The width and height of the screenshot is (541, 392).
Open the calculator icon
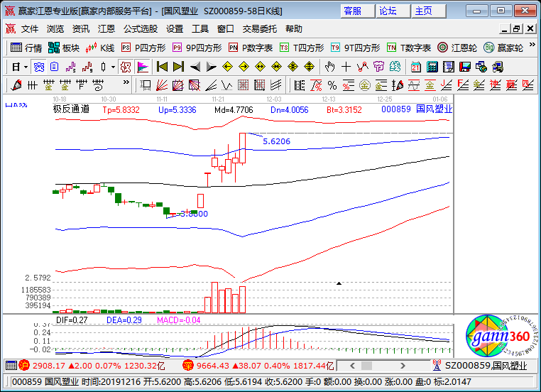click(432, 67)
